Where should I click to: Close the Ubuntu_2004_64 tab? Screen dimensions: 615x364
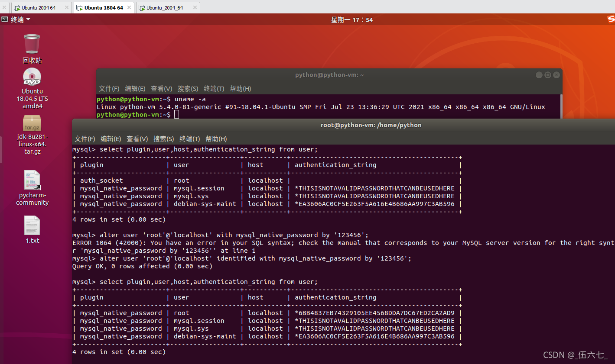[195, 7]
